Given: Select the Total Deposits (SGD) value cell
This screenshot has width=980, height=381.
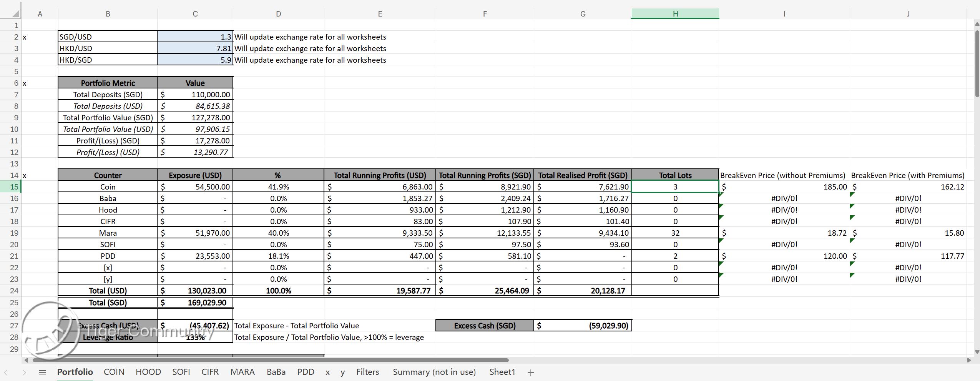Looking at the screenshot, I should pyautogui.click(x=195, y=95).
